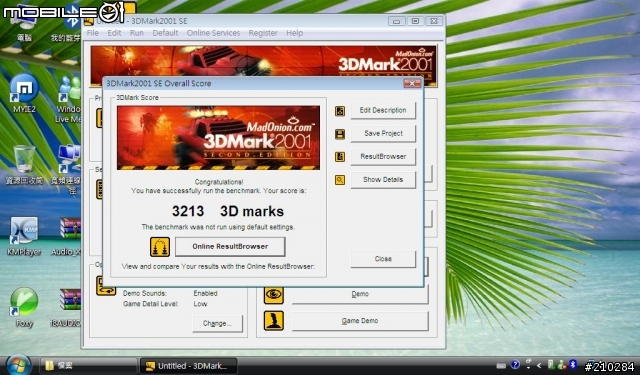Open the Audio_X archive desktop icon
This screenshot has height=375, width=640.
click(x=68, y=237)
